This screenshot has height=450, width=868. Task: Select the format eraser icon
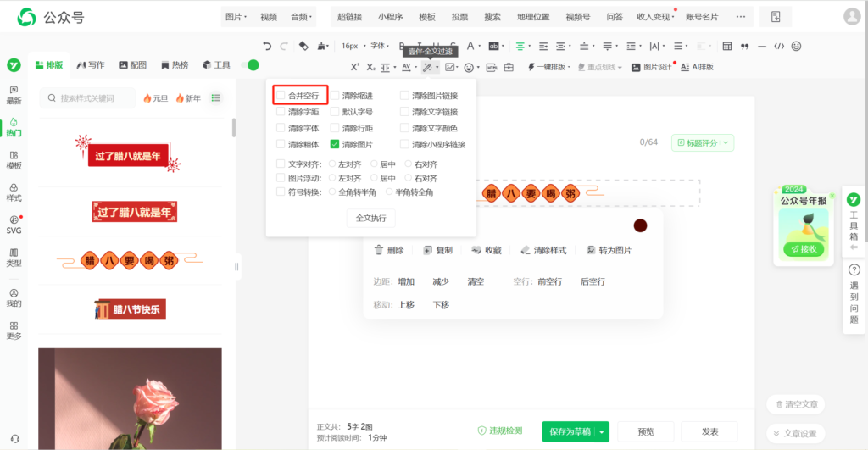[303, 46]
